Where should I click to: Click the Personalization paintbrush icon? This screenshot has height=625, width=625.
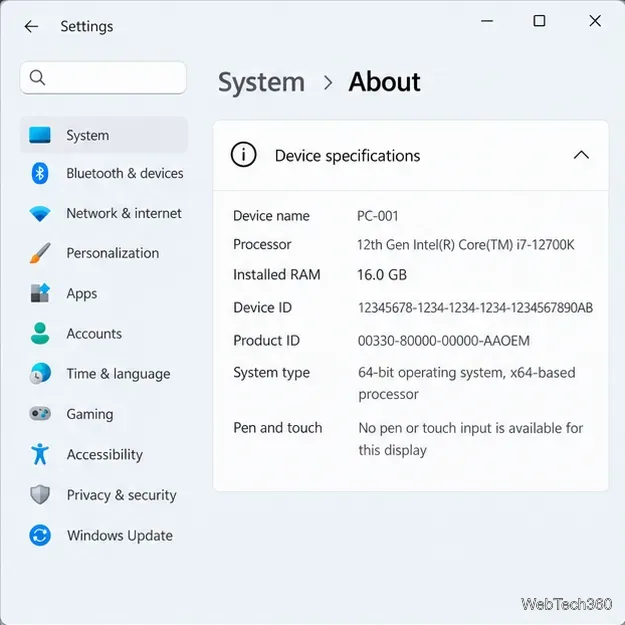[40, 253]
